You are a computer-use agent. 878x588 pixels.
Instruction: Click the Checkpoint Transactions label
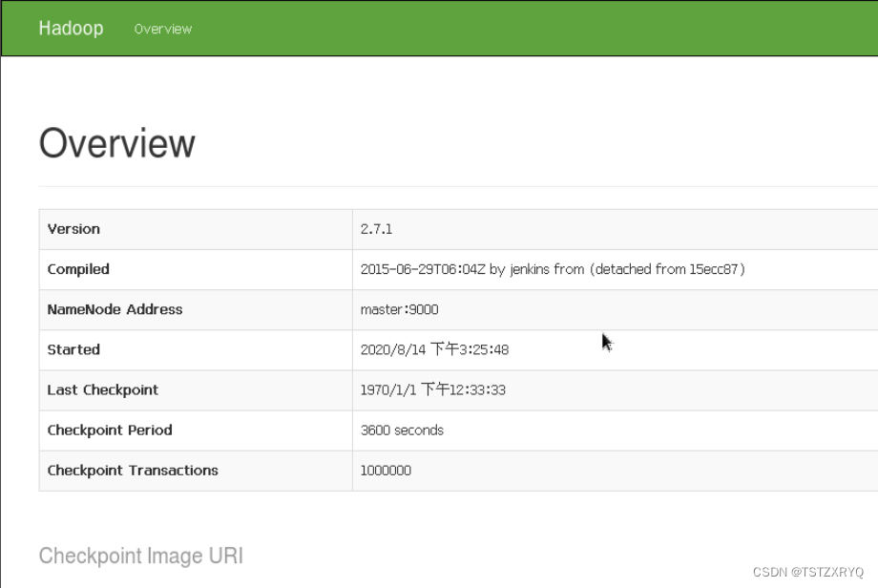click(133, 471)
